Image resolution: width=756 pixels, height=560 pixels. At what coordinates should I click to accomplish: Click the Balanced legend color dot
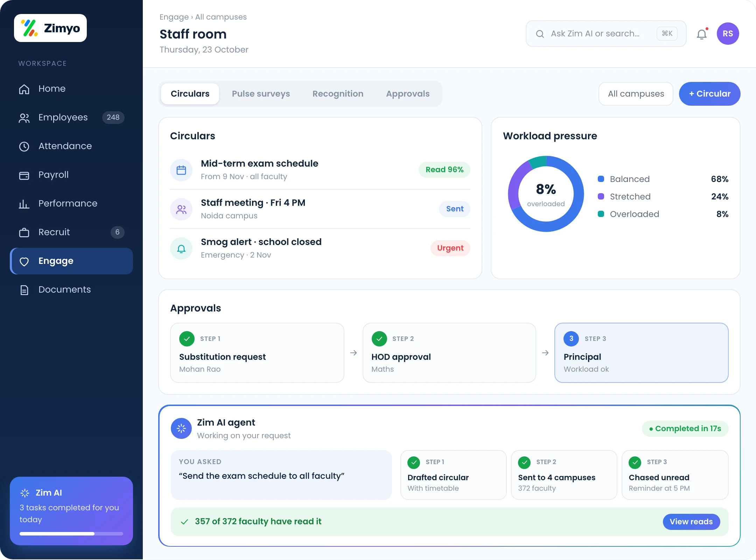coord(601,179)
